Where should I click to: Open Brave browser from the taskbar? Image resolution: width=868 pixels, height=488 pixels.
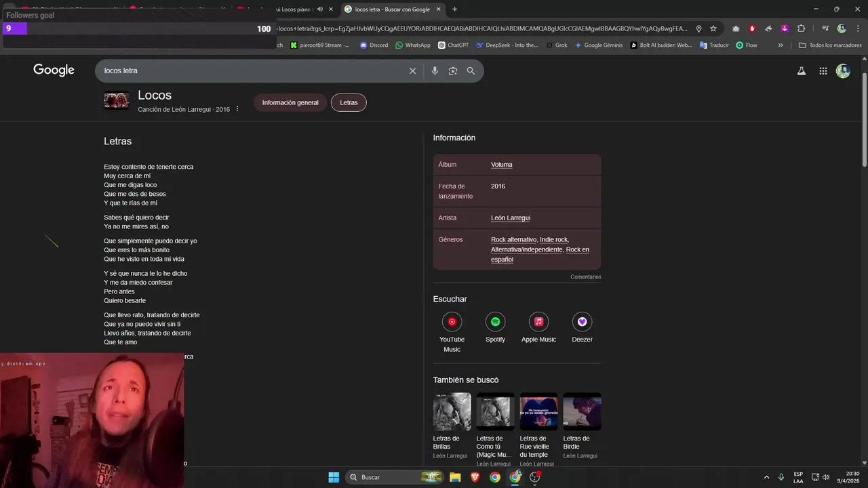pos(475,477)
